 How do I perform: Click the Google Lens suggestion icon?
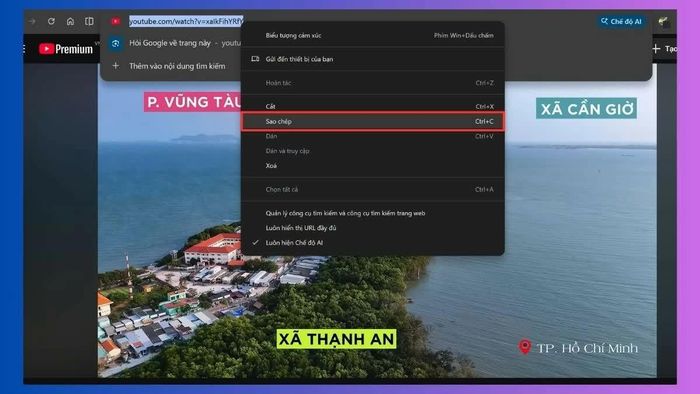116,43
